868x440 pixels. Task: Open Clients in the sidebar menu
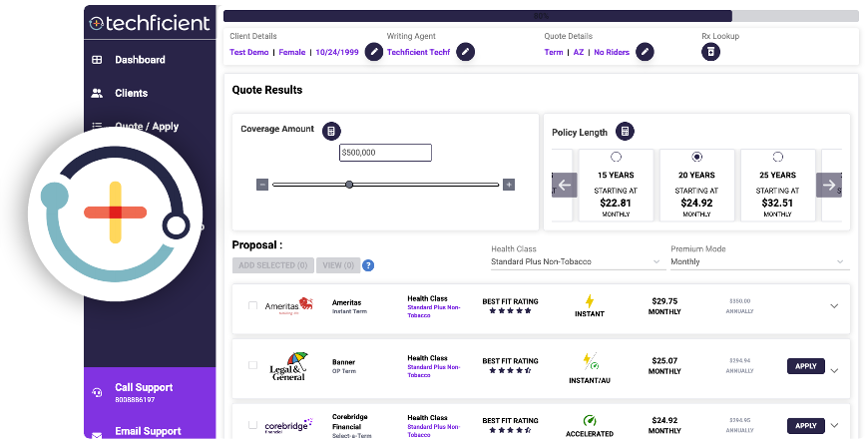click(x=131, y=93)
